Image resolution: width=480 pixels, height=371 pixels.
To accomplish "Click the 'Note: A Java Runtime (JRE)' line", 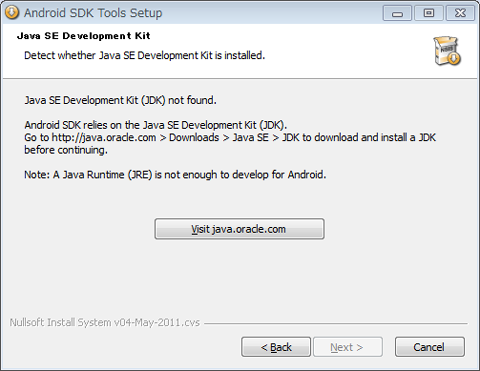I will click(175, 175).
